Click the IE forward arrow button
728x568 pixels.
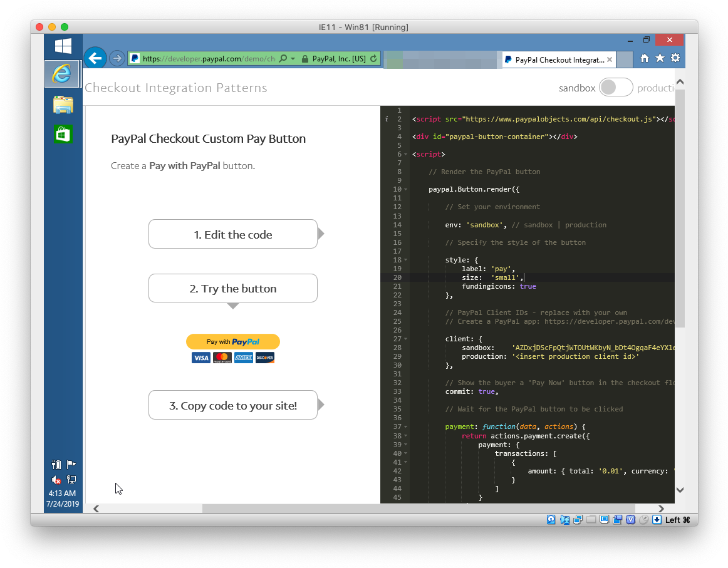[x=117, y=58]
